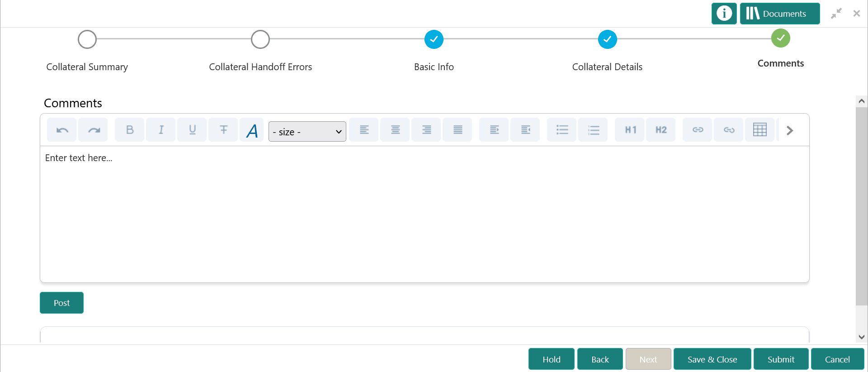Image resolution: width=868 pixels, height=372 pixels.
Task: Expand more toolbar options arrow
Action: 790,130
